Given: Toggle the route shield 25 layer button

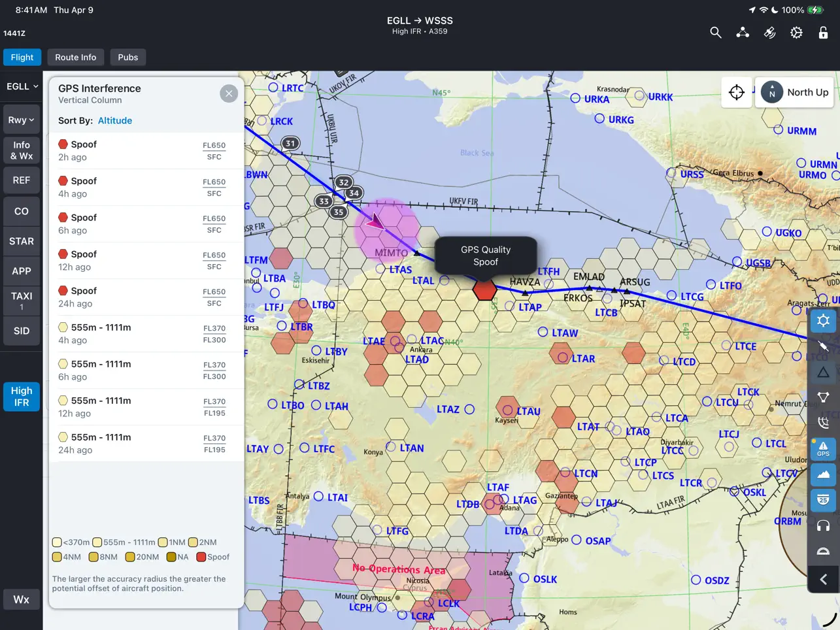Looking at the screenshot, I should click(823, 500).
